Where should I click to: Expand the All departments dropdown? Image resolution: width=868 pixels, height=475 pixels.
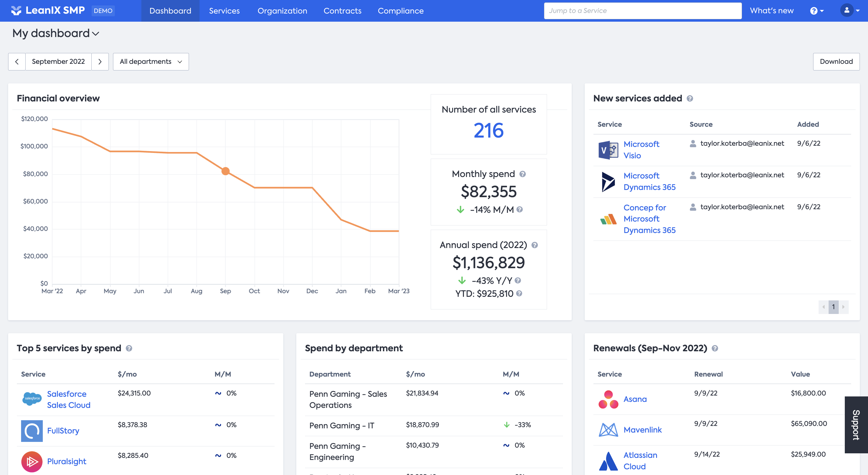pyautogui.click(x=151, y=62)
